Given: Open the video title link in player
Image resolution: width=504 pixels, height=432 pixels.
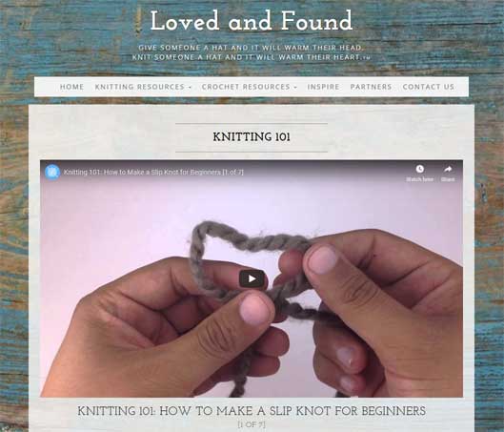Looking at the screenshot, I should tap(153, 172).
